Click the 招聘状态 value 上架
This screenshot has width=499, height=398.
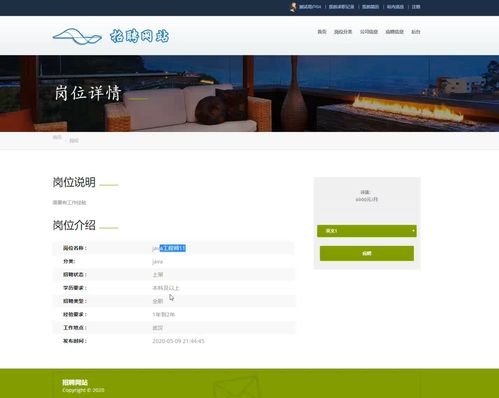[x=157, y=275]
